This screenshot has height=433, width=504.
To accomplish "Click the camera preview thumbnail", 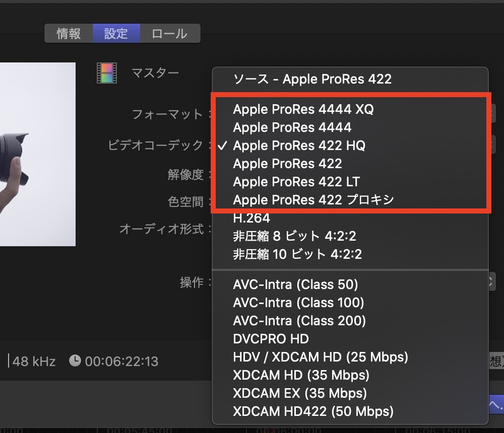I will point(38,154).
